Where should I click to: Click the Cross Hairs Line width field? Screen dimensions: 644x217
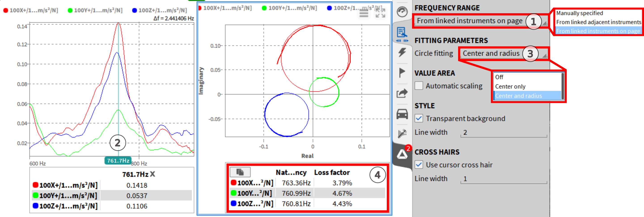click(x=504, y=179)
